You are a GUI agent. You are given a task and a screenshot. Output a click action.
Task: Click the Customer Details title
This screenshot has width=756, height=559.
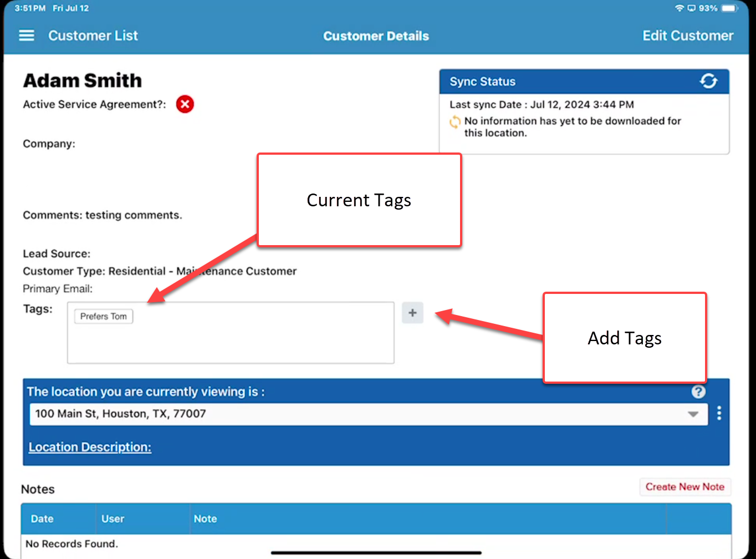376,36
